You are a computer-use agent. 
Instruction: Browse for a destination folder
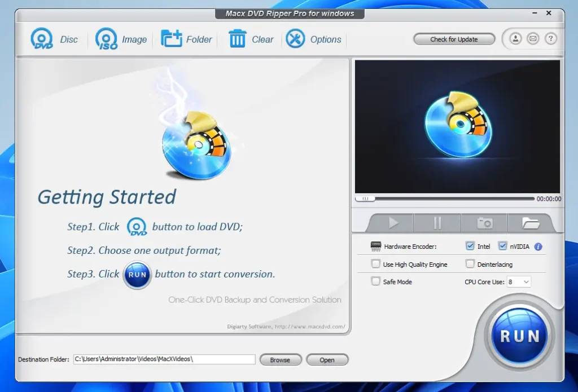(x=281, y=359)
